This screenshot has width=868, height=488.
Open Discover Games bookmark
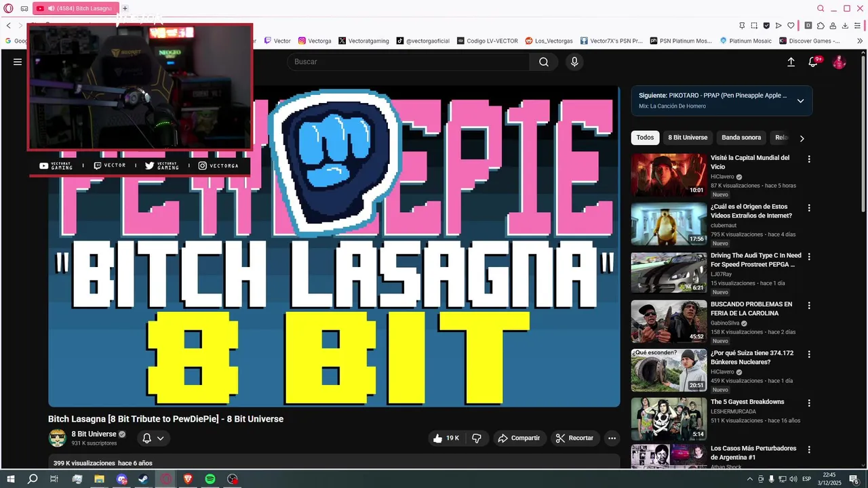809,41
